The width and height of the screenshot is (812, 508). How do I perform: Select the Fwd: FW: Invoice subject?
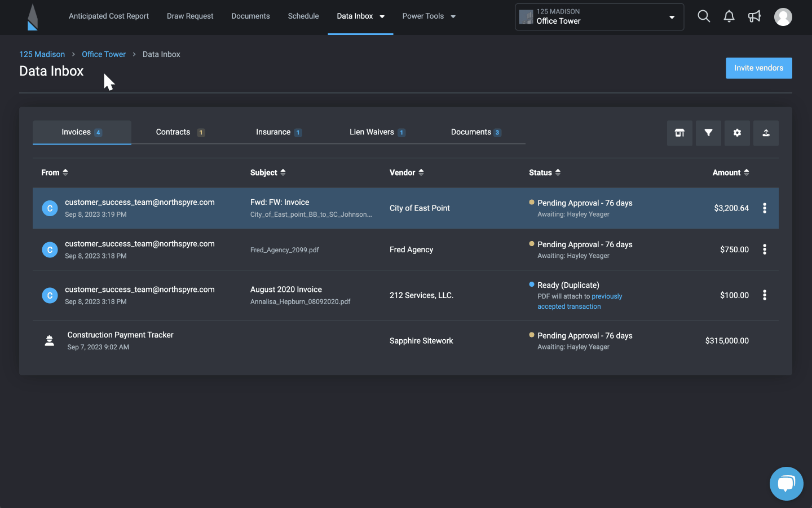(280, 202)
